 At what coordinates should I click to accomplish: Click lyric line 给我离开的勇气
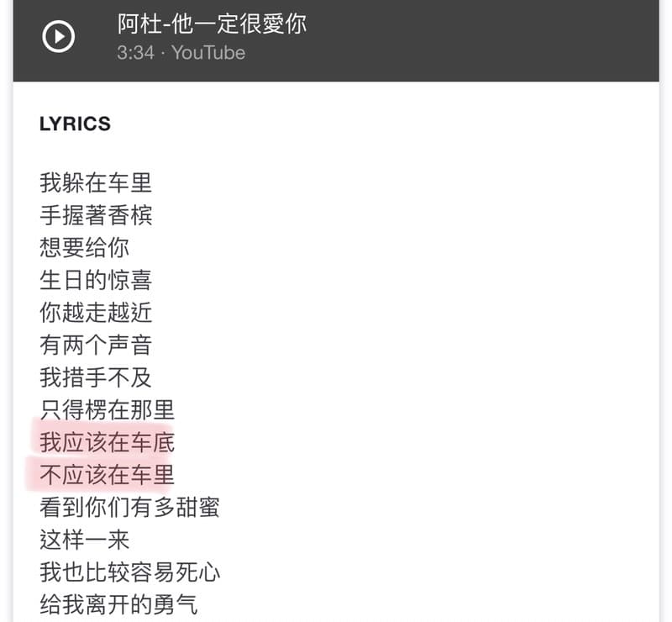[118, 604]
